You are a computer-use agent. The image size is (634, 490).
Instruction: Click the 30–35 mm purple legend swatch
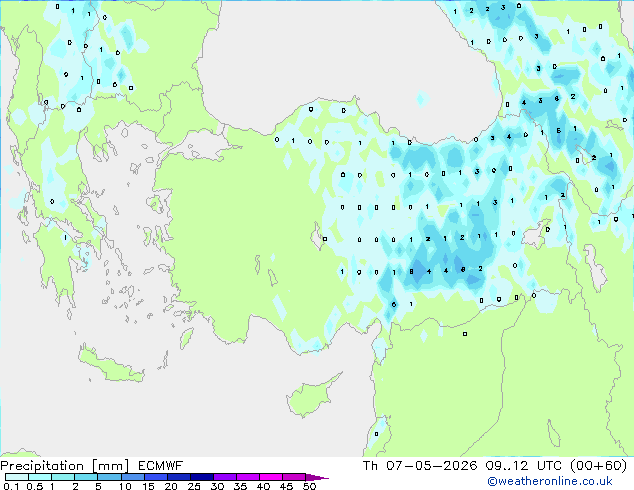[x=224, y=477]
